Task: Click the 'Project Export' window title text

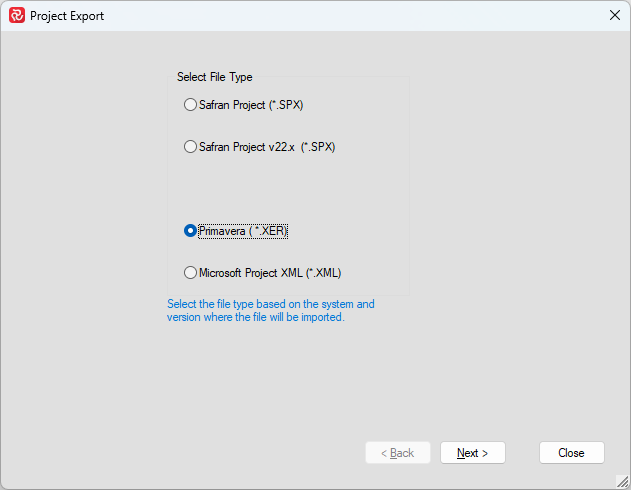Action: click(x=67, y=16)
